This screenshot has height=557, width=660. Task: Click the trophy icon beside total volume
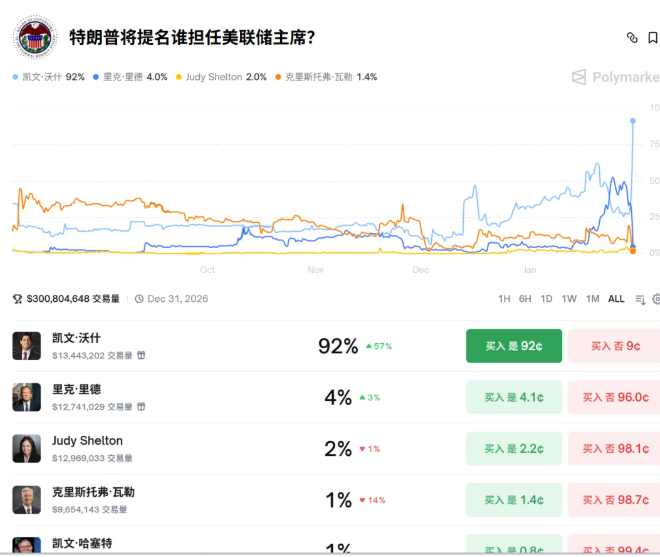[x=17, y=299]
